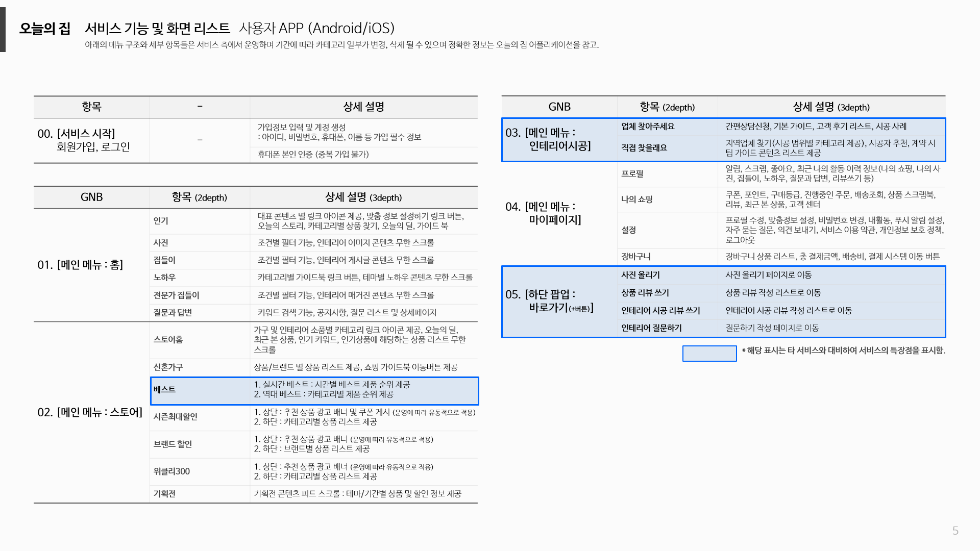Click the '상품 리뷰 쓰기' row label
This screenshot has height=551, width=980.
[645, 292]
